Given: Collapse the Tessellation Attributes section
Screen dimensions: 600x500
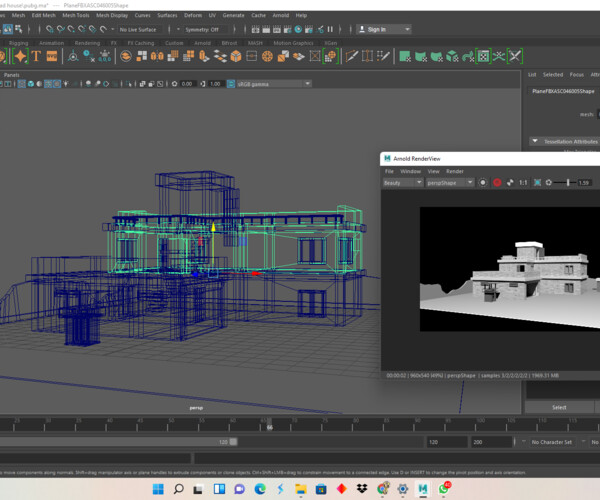Looking at the screenshot, I should click(535, 141).
